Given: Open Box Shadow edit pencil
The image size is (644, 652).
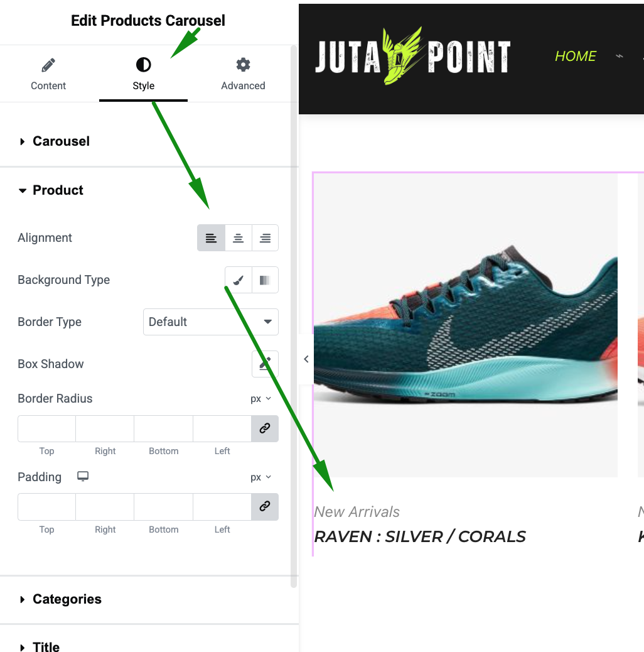Looking at the screenshot, I should point(265,364).
